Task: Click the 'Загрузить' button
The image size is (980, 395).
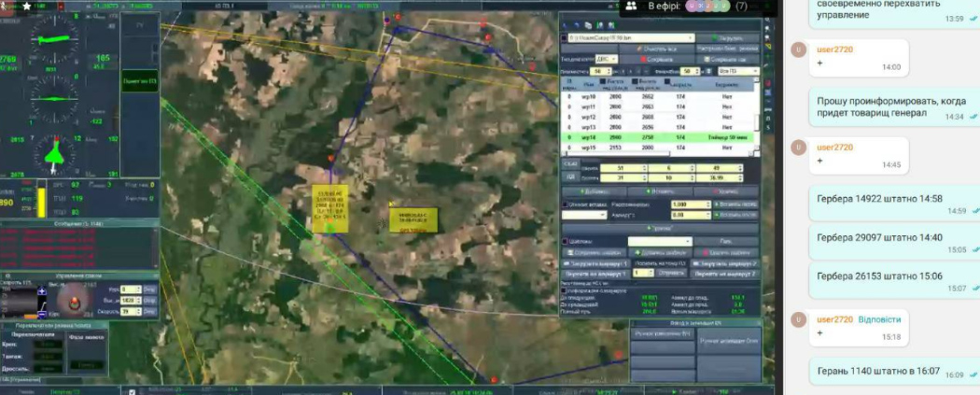Action: click(x=730, y=37)
